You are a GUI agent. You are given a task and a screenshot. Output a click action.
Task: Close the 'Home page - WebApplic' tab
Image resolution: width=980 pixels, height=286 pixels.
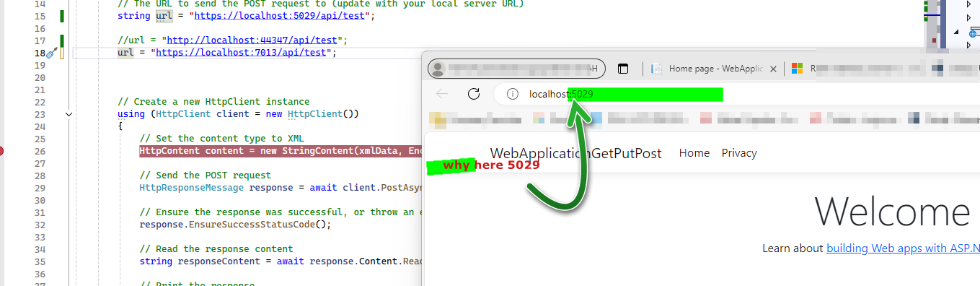tap(773, 69)
